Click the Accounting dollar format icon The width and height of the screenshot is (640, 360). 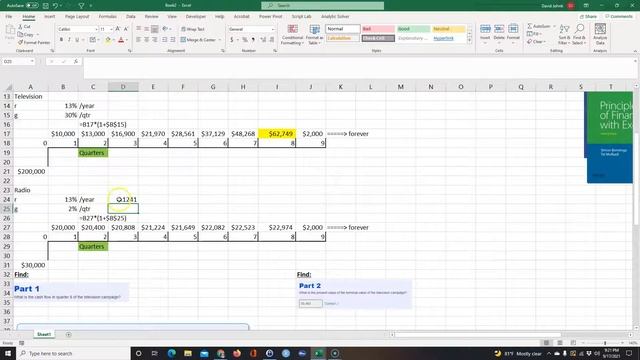232,40
